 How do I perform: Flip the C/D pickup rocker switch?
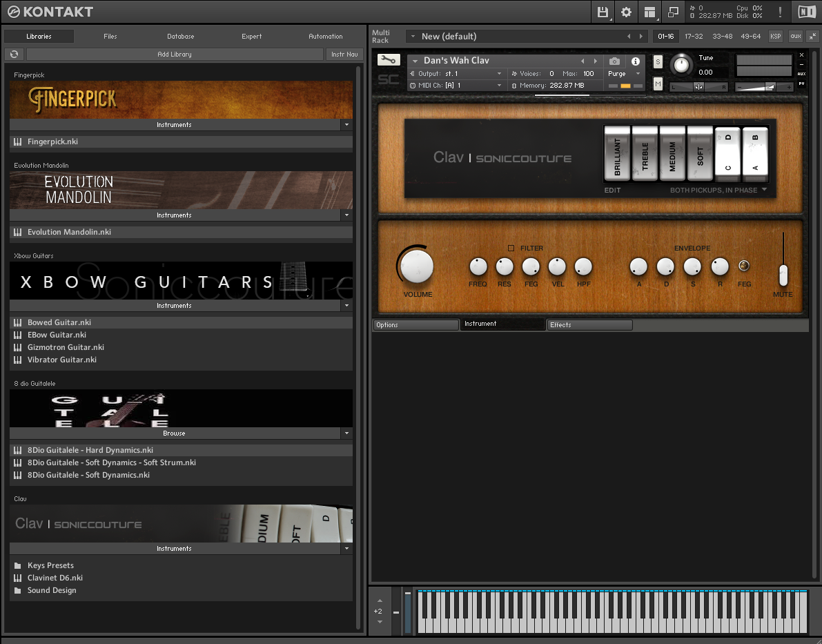tap(727, 153)
